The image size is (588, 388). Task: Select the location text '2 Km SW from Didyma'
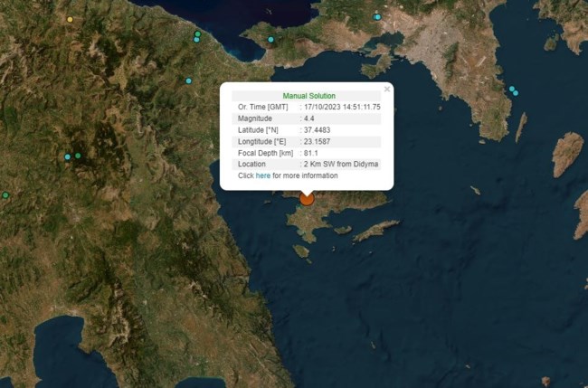(x=341, y=164)
